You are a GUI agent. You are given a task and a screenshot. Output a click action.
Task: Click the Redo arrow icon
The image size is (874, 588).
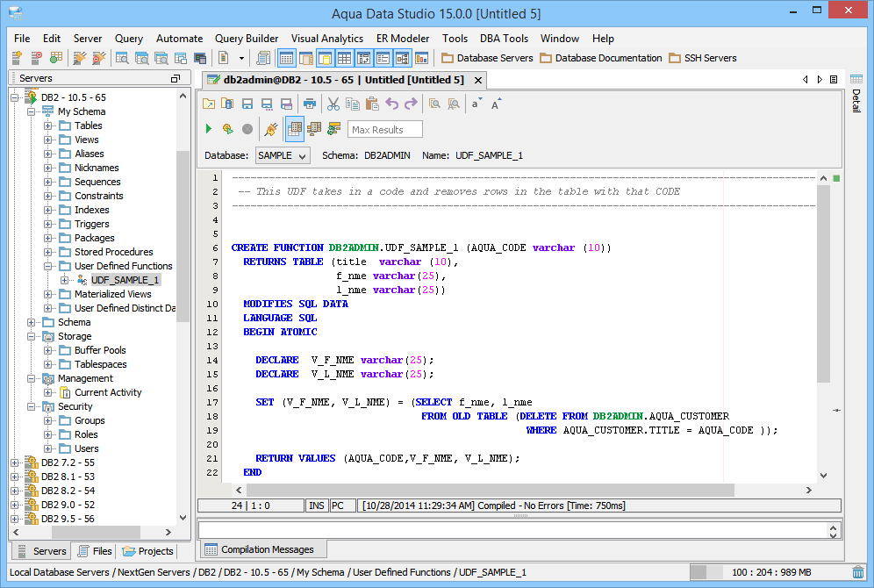pyautogui.click(x=411, y=104)
